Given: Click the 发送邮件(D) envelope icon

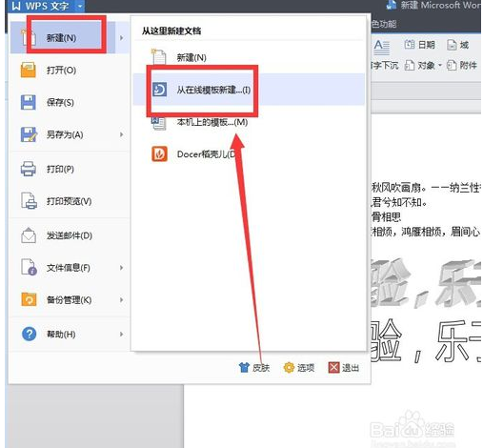Looking at the screenshot, I should pos(29,235).
